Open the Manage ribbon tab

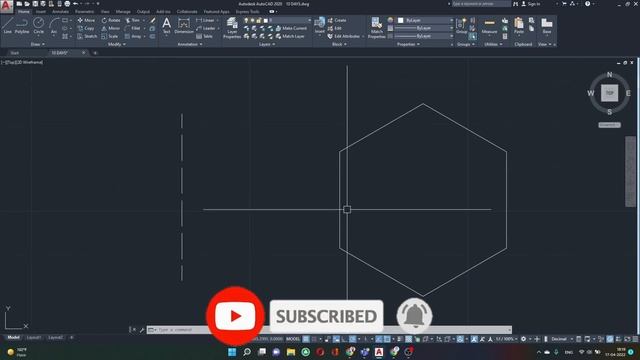click(x=123, y=12)
